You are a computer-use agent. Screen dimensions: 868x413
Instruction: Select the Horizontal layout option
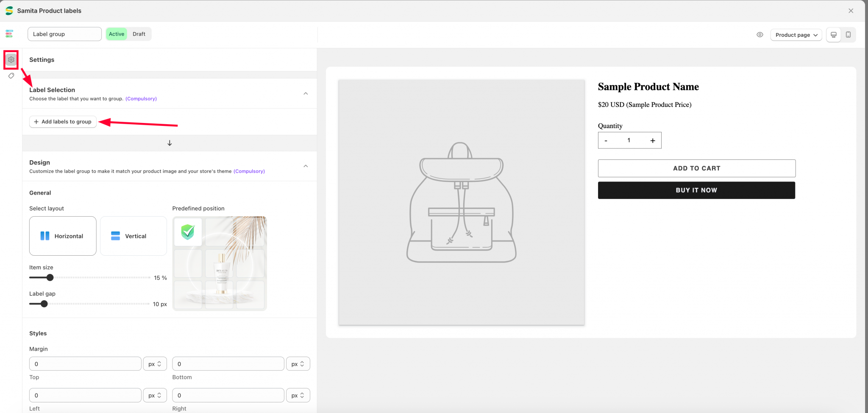[63, 236]
